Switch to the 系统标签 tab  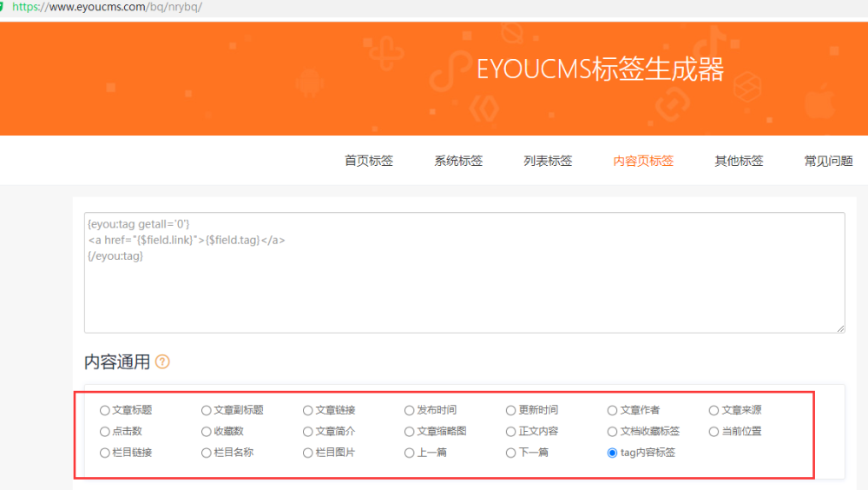458,161
